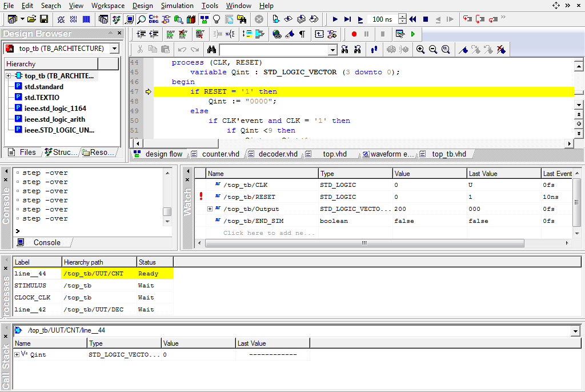Close the Design Browser panel
The width and height of the screenshot is (585, 392).
[x=119, y=33]
